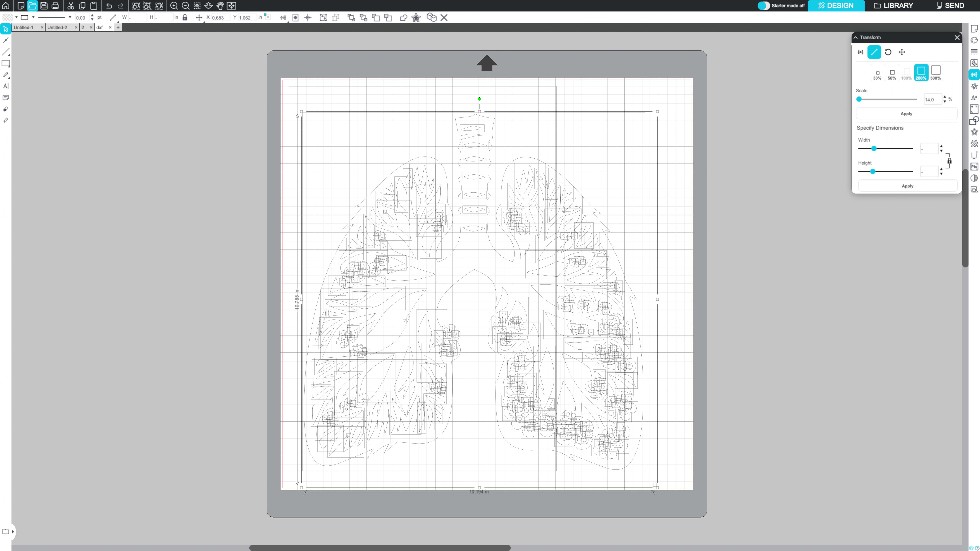Toggle Starter mode switch
Image resolution: width=980 pixels, height=551 pixels.
point(764,6)
